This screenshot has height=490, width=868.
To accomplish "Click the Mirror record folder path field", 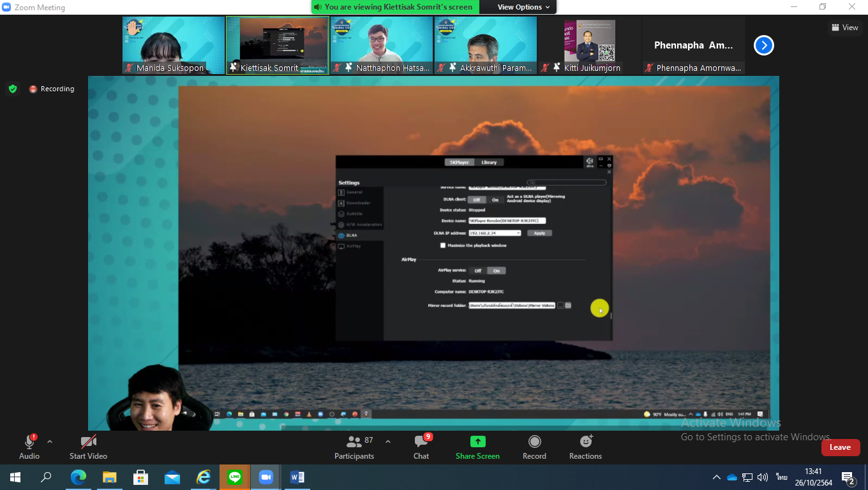I will [x=512, y=306].
